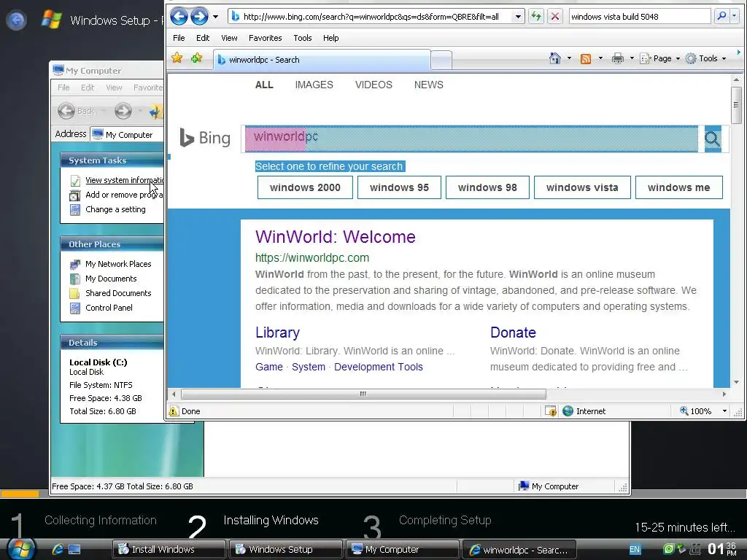The image size is (747, 560).
Task: Click the IE search magnifier button
Action: click(x=721, y=17)
